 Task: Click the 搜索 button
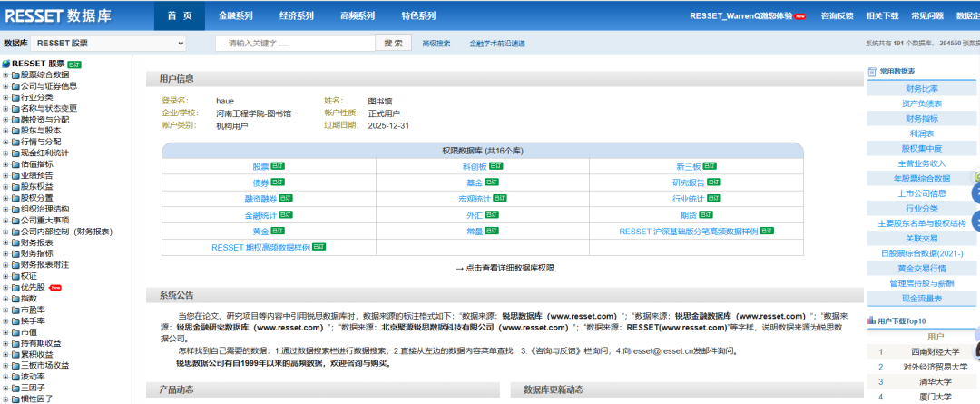pos(393,44)
